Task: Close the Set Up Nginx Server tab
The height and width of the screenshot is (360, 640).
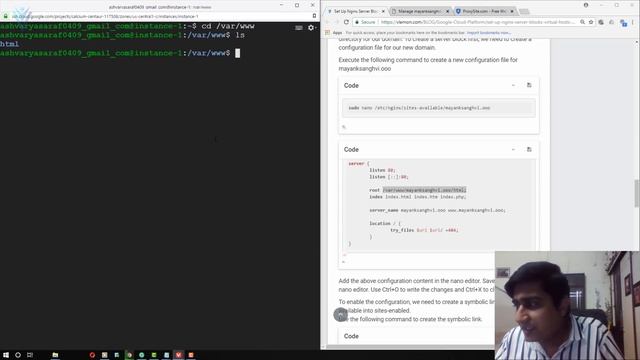Action: coord(383,11)
